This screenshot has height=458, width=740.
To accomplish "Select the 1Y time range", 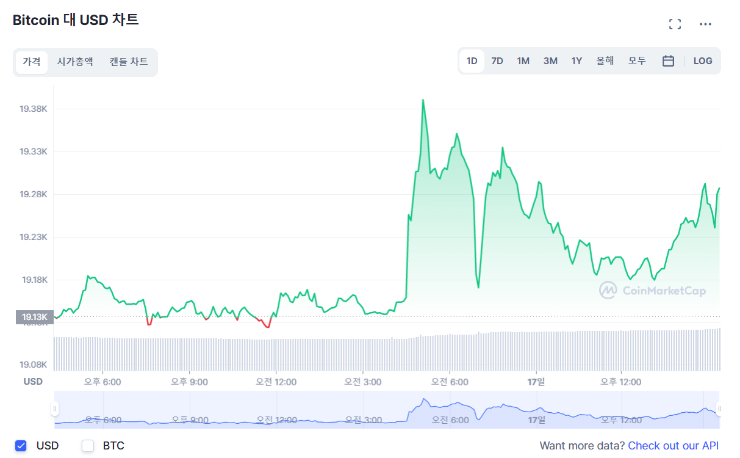I will [576, 61].
